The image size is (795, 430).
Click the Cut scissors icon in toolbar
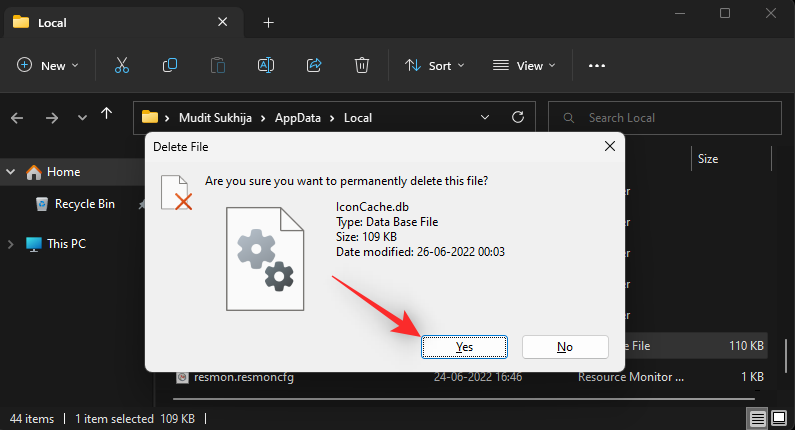pos(122,65)
